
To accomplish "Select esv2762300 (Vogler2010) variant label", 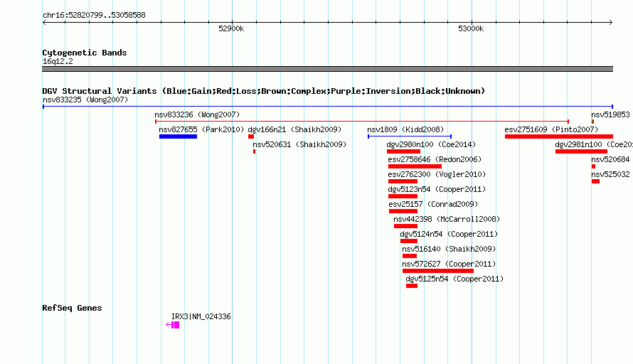I will 437,174.
